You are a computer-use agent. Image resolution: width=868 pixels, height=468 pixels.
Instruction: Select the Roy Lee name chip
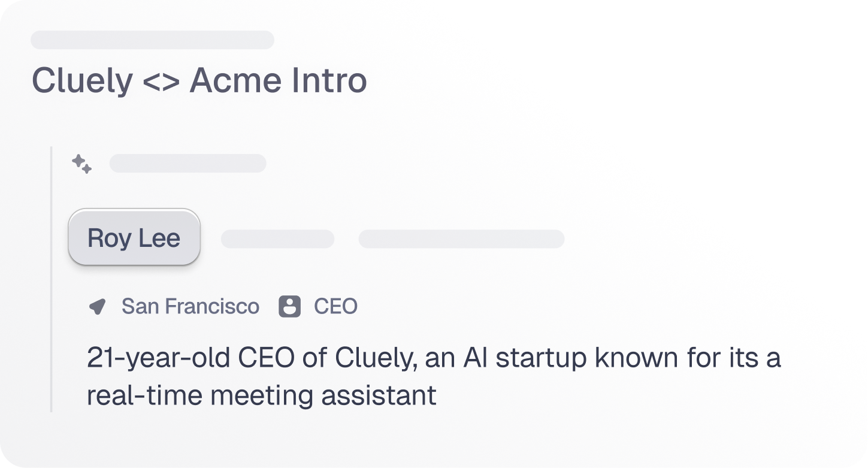coord(134,238)
